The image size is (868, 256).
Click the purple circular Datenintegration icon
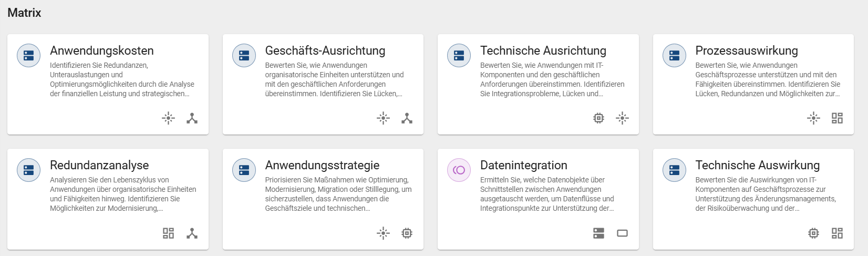click(x=459, y=170)
